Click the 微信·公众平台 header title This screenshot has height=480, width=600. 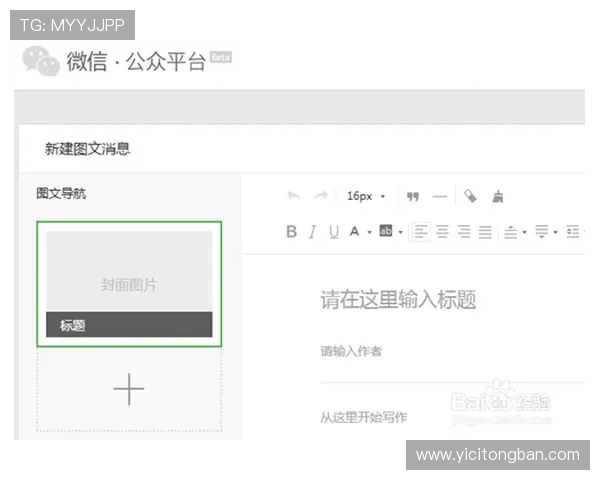(x=136, y=61)
